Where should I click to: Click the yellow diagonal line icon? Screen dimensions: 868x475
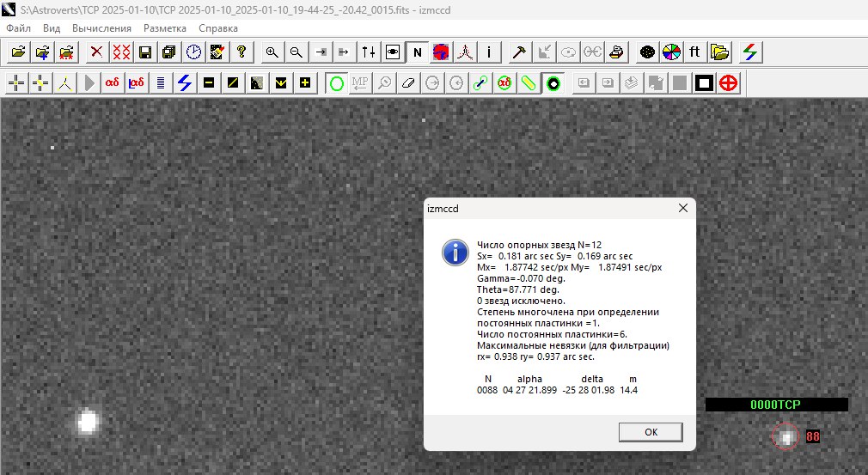tap(233, 83)
